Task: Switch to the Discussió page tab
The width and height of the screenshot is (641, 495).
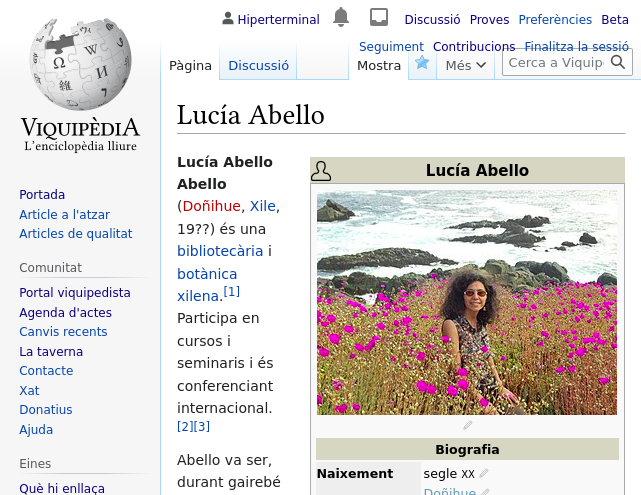Action: [258, 65]
